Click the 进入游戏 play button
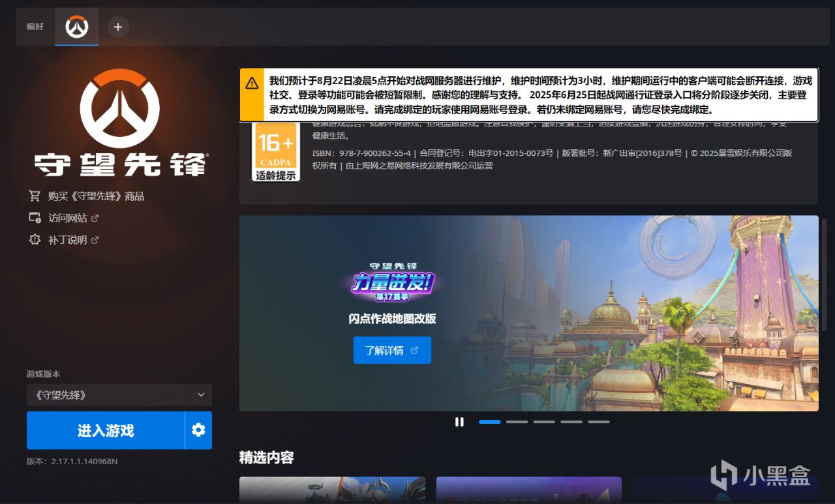The image size is (835, 504). point(106,430)
